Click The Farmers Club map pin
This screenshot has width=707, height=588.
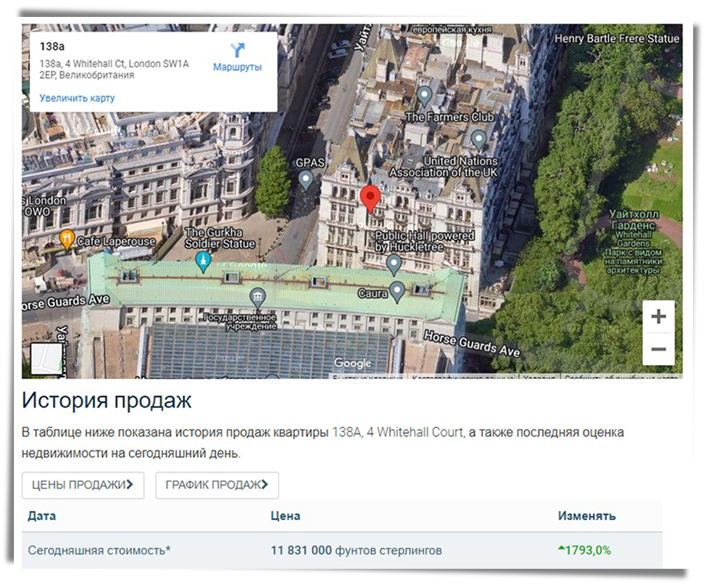click(425, 97)
